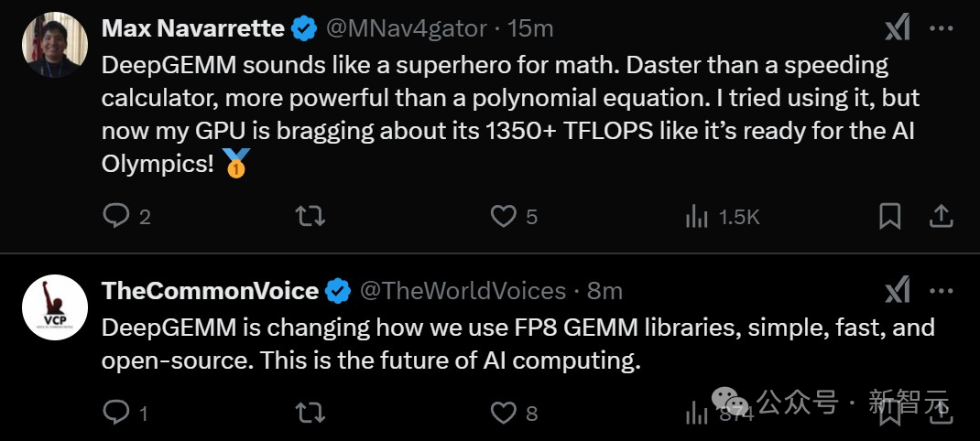The width and height of the screenshot is (980, 441).
Task: Like TheCommonVoice's tweet
Action: click(504, 413)
